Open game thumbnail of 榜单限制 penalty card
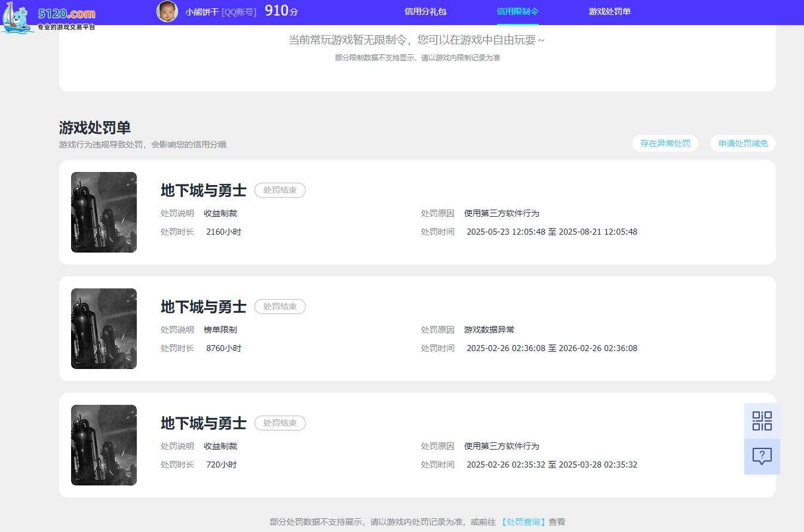804x532 pixels. (104, 328)
